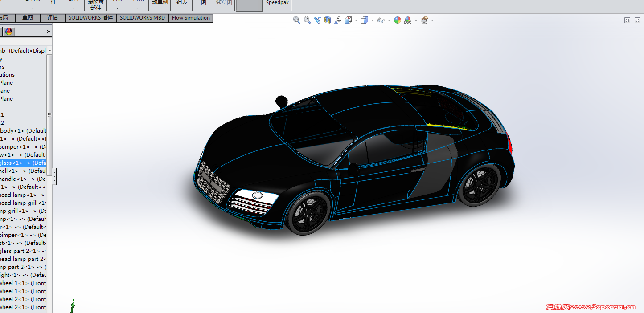Click the car's front wheel
Screen dimensions: 644x313
point(308,214)
